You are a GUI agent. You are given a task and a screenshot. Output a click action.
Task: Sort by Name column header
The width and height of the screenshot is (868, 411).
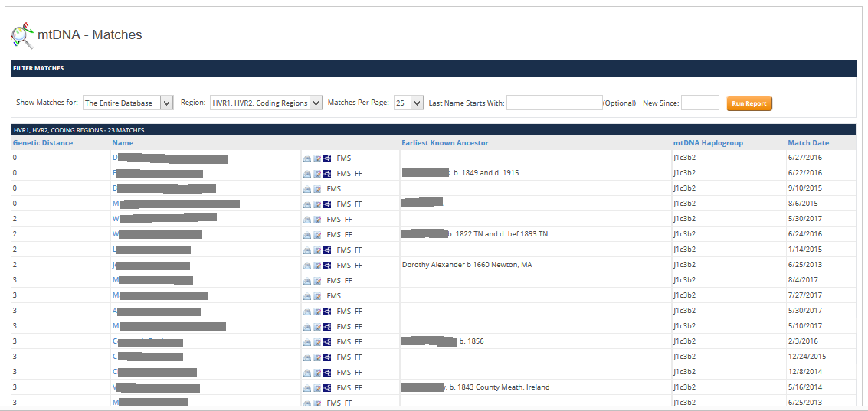tap(123, 142)
